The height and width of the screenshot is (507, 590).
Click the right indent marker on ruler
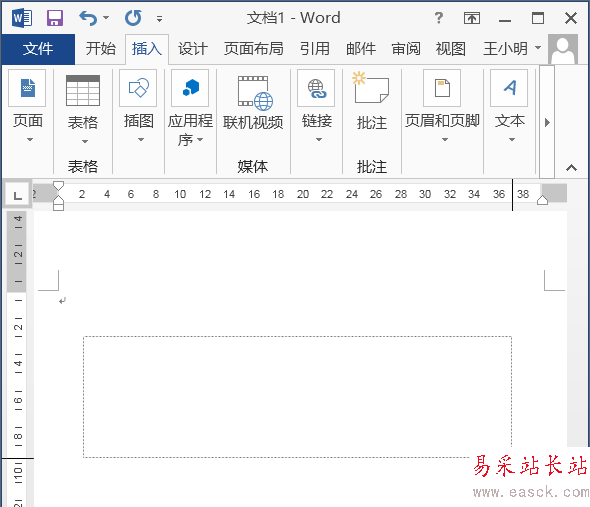pos(542,200)
